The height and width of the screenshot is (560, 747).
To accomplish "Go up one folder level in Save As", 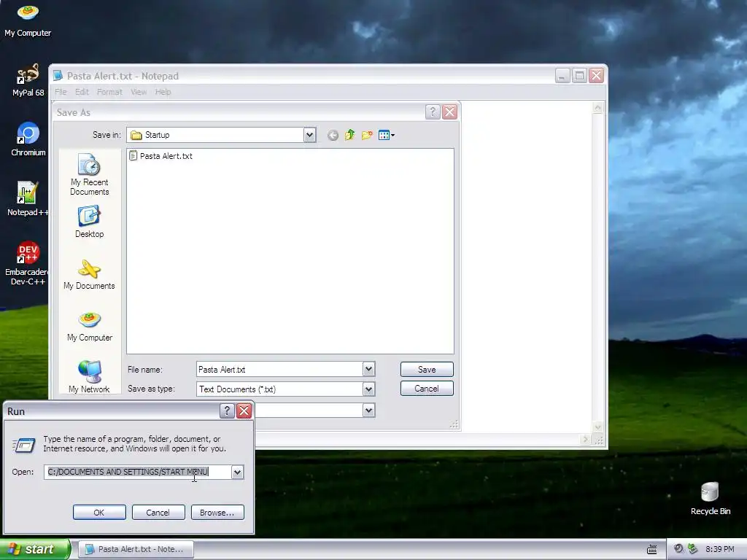I will click(349, 135).
